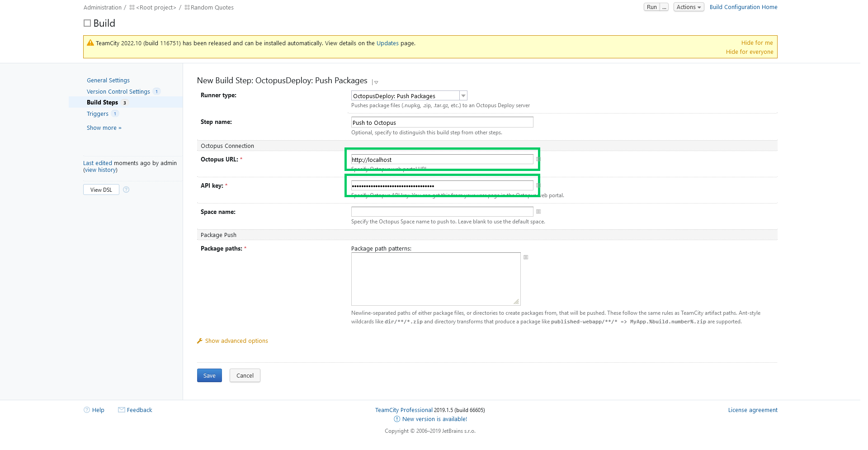Image resolution: width=868 pixels, height=450 pixels.
Task: Focus the Space name input field
Action: [442, 212]
